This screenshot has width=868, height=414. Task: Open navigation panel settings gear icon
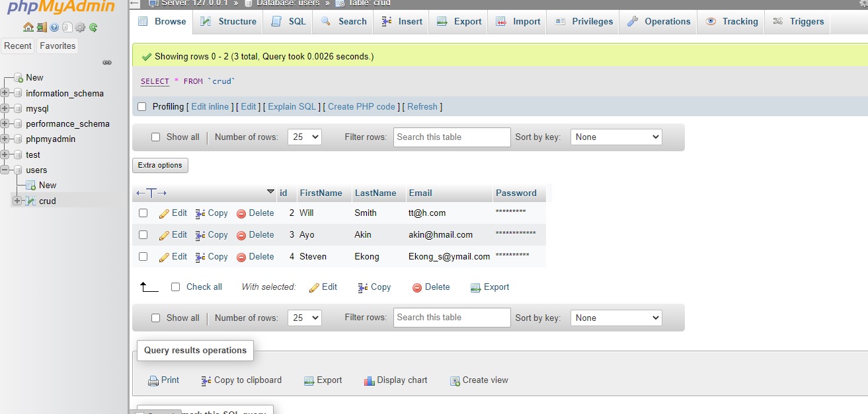coord(80,27)
